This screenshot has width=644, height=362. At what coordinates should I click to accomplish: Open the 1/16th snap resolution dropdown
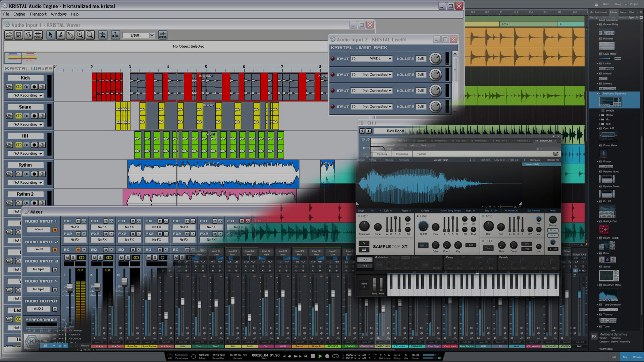pos(152,35)
